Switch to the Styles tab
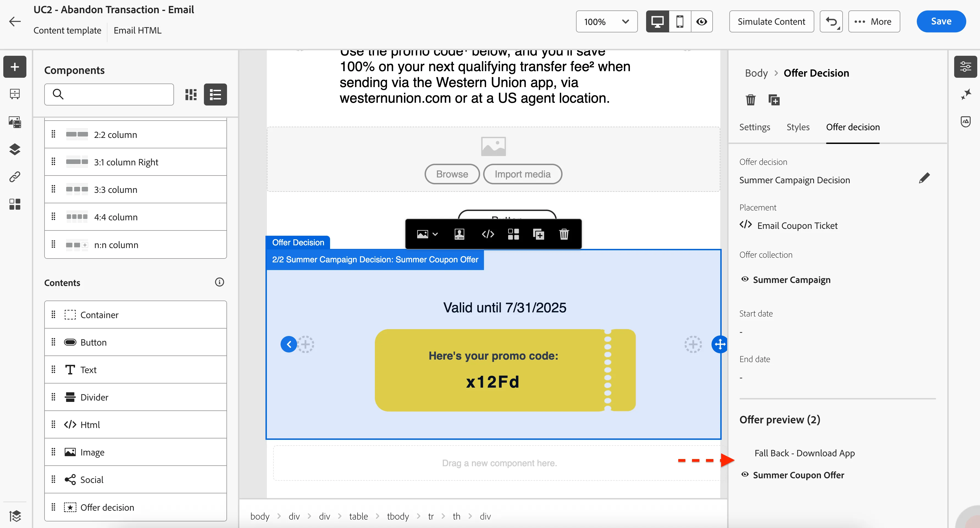Screen dimensions: 980x528 [798, 127]
